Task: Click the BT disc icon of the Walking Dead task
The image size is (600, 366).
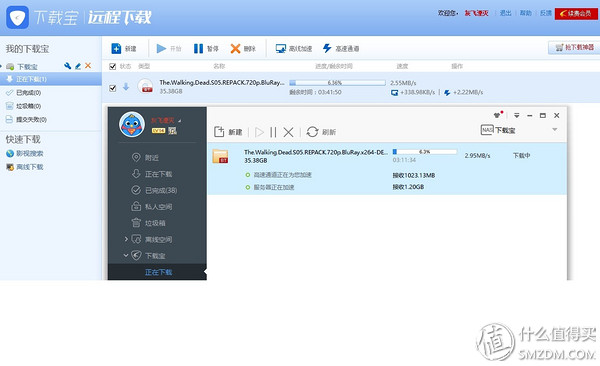Action: pos(145,86)
